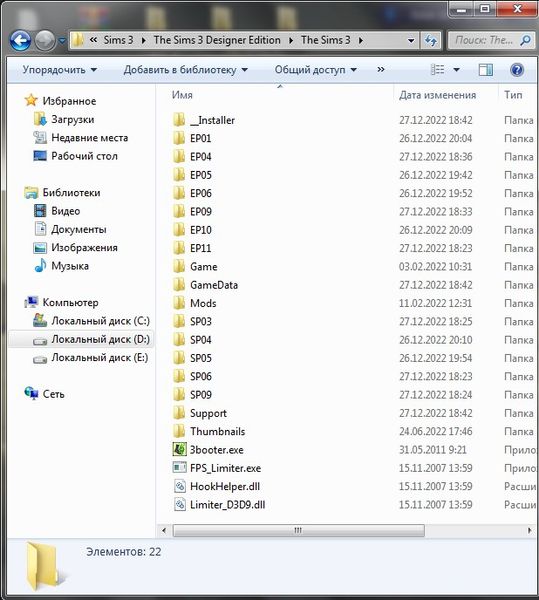Screen dimensions: 539x600
Task: Expand the arrow after Designer Edition breadcrumb
Action: (291, 40)
